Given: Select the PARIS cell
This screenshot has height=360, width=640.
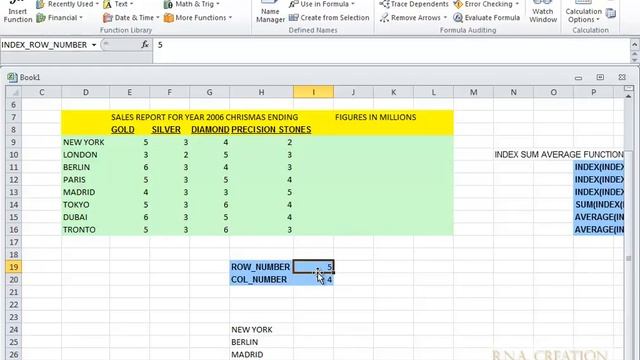Looking at the screenshot, I should pos(86,180).
